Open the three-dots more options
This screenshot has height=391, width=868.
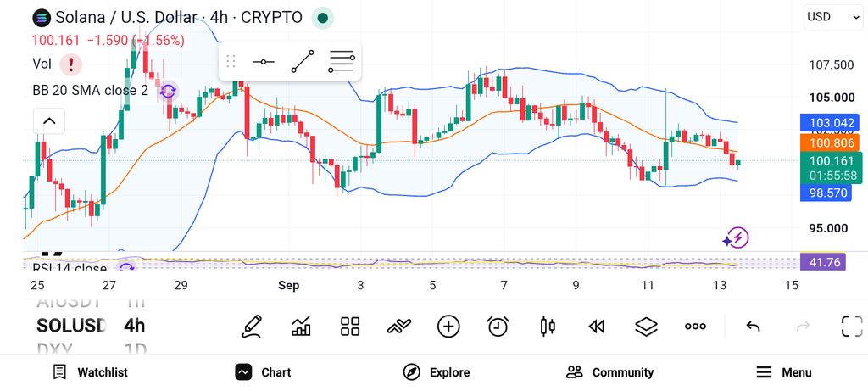pos(695,327)
